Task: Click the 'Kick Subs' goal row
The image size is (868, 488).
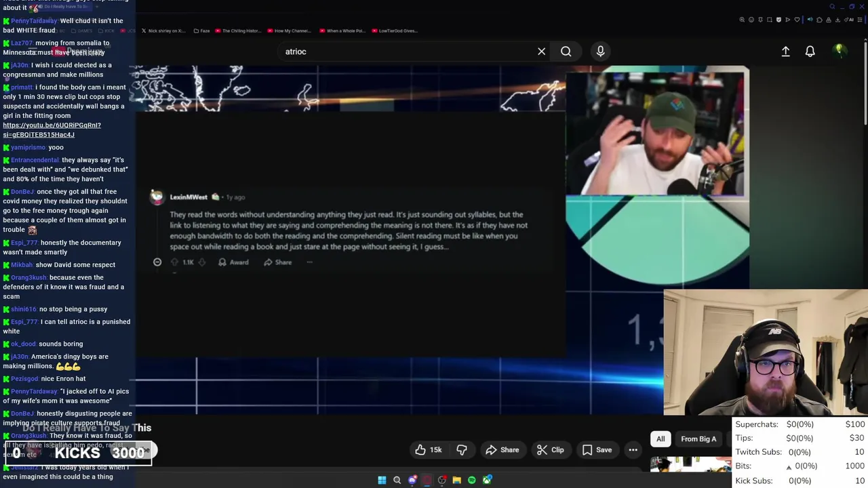Action: [800, 481]
